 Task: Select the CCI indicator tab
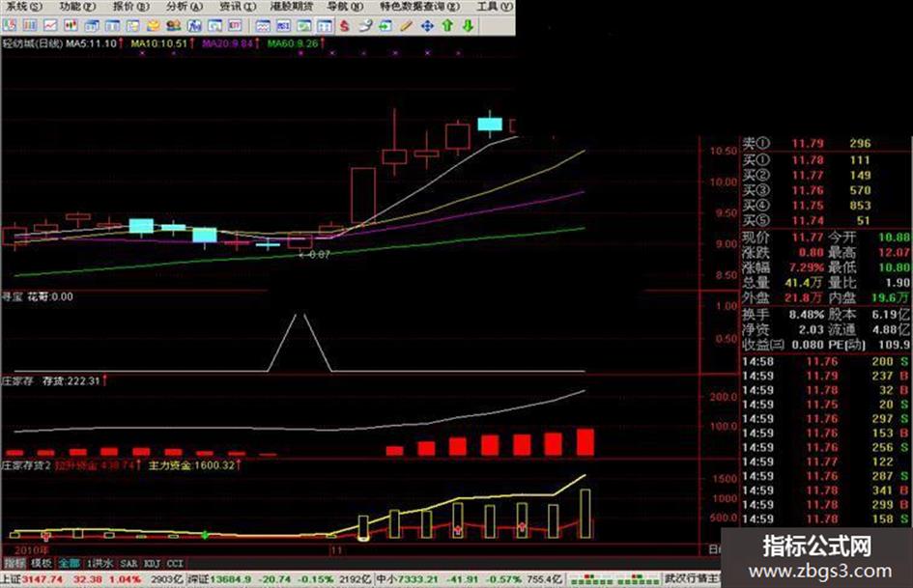point(175,563)
